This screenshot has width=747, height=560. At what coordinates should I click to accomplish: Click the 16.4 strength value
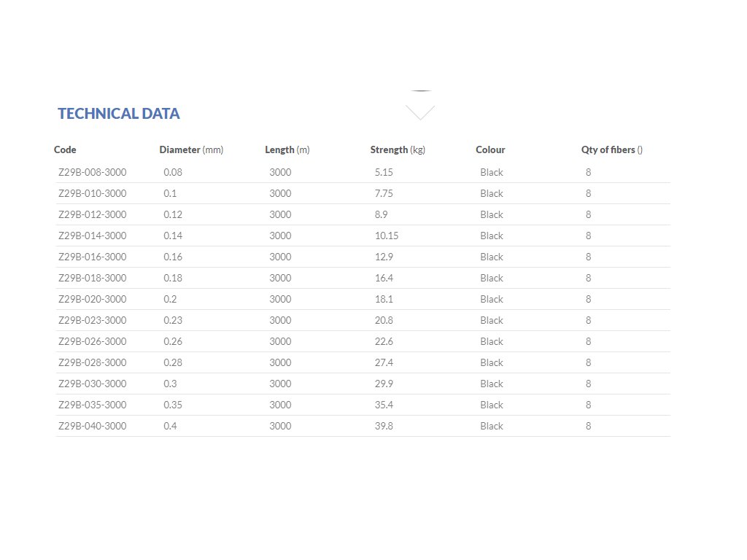click(384, 279)
